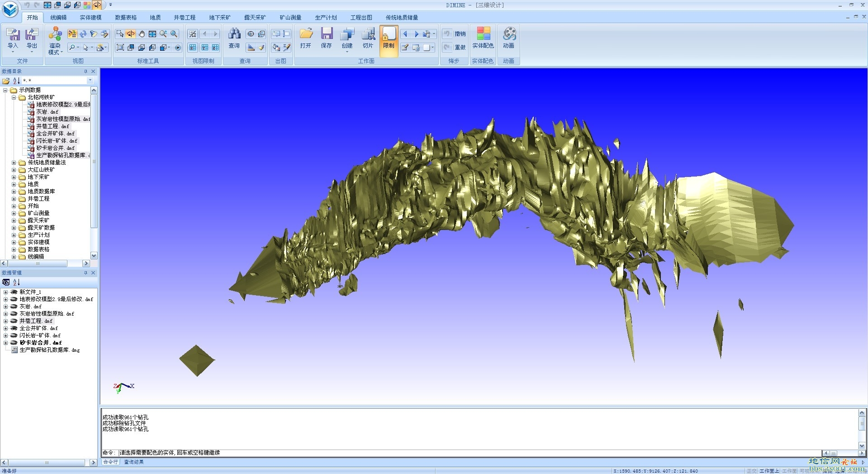Image resolution: width=868 pixels, height=474 pixels.
Task: Click the open-folder icon in 数据目录 toolbar
Action: 6,81
